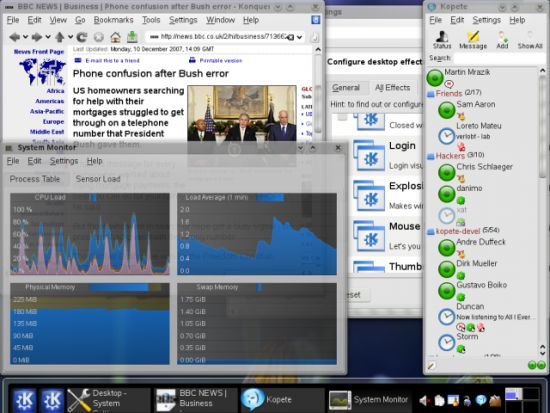Open Tools menu in Konqueror

click(x=151, y=20)
